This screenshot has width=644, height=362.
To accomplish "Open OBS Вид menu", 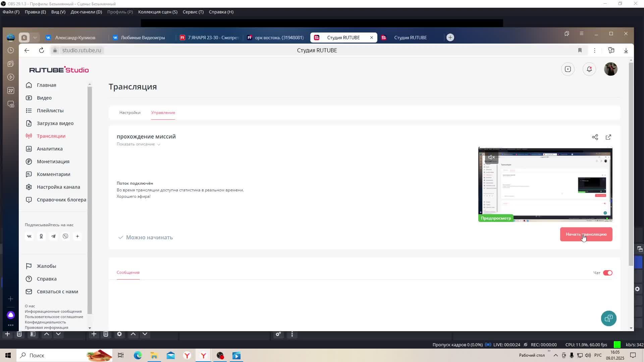I will click(58, 12).
